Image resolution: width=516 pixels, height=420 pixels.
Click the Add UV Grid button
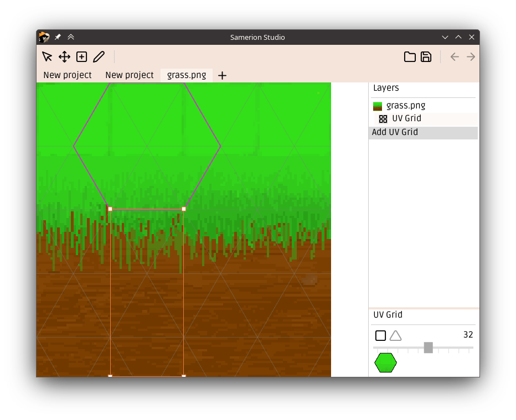click(423, 132)
